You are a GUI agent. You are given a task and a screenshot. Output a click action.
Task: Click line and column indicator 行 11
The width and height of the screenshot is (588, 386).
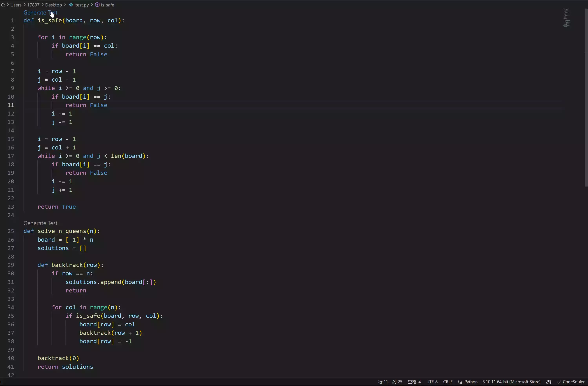click(x=390, y=382)
